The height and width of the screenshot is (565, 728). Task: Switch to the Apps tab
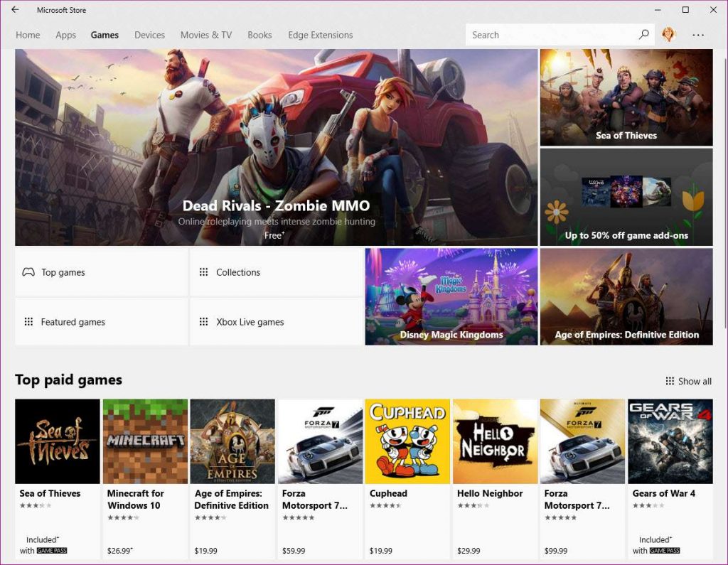(65, 35)
